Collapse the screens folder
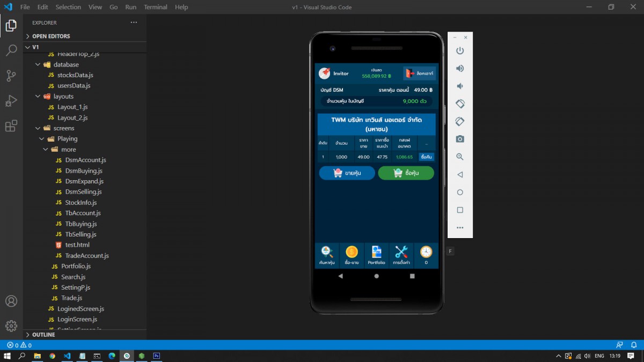644x362 pixels. click(x=64, y=128)
